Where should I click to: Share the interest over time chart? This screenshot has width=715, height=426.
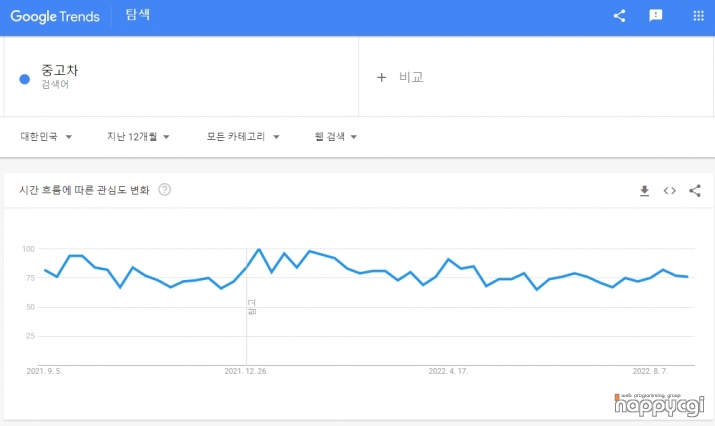(695, 191)
